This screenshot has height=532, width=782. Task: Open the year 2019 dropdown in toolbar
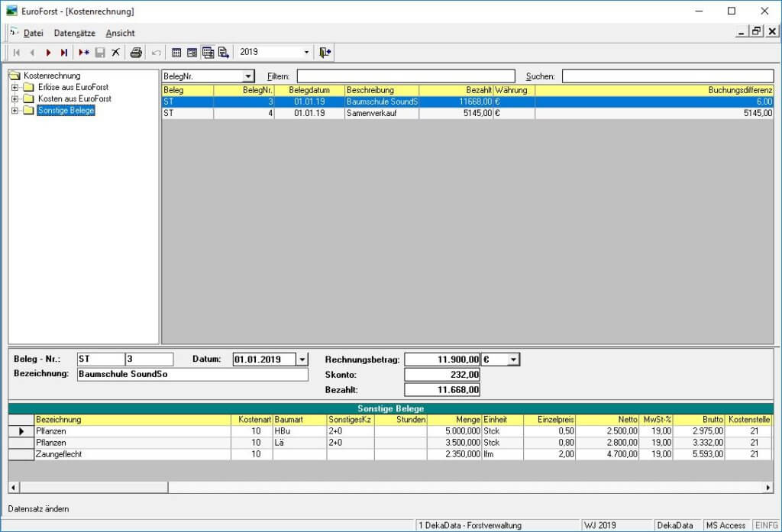pos(306,52)
